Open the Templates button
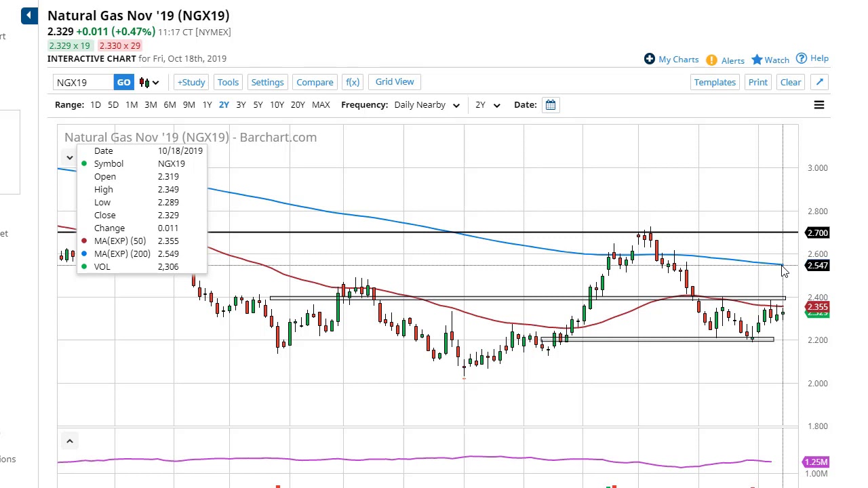 (715, 82)
